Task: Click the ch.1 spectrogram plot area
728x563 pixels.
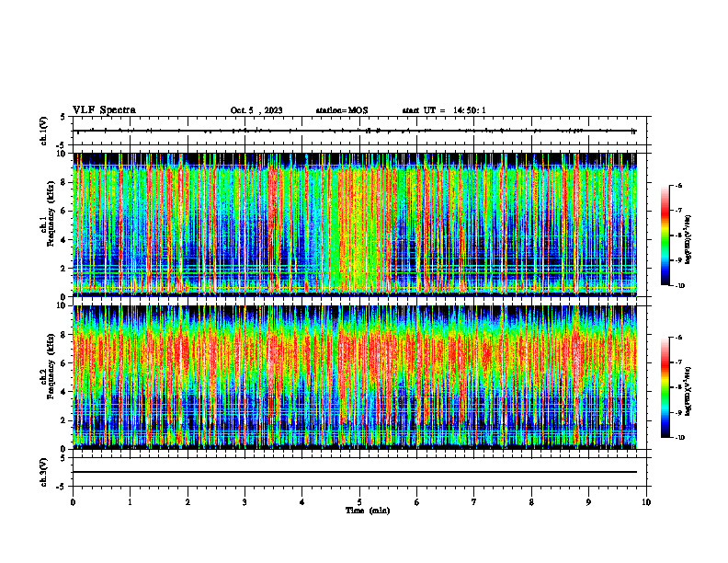Action: [355, 224]
